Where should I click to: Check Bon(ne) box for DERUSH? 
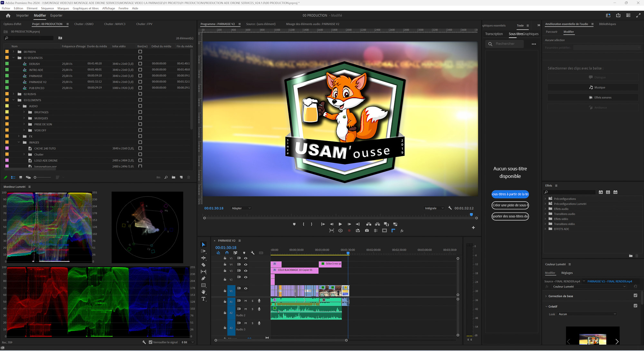[140, 64]
